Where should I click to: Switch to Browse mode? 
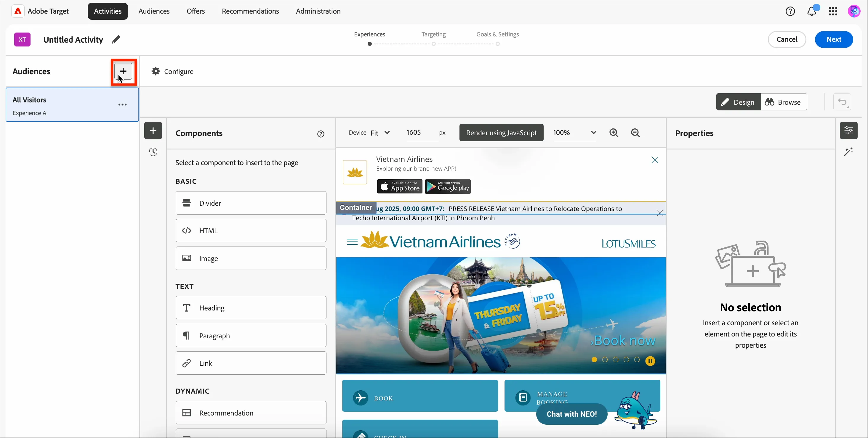(784, 102)
